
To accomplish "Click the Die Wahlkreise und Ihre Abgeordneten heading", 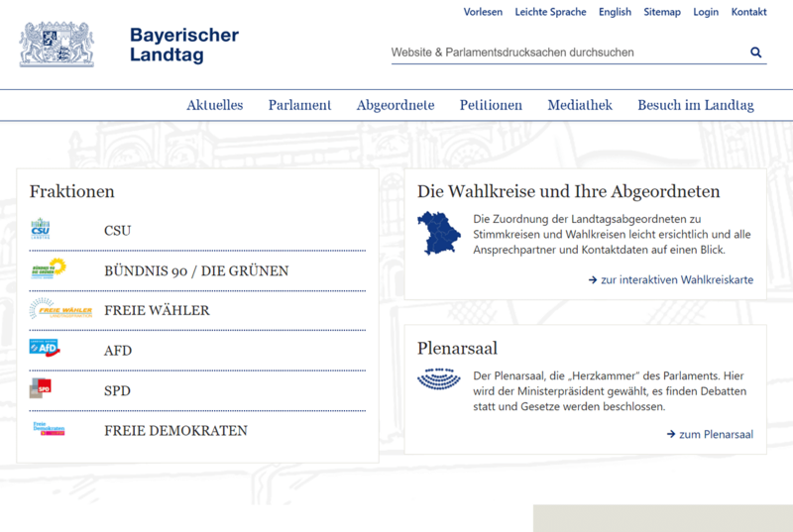I will 568,191.
